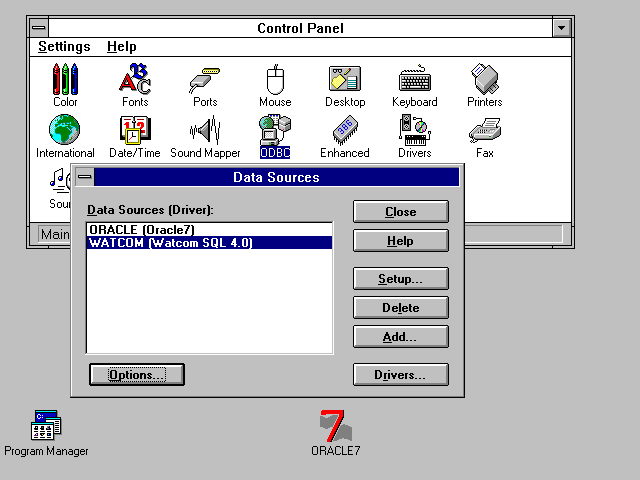Image resolution: width=640 pixels, height=480 pixels.
Task: Open the Settings menu
Action: (64, 47)
